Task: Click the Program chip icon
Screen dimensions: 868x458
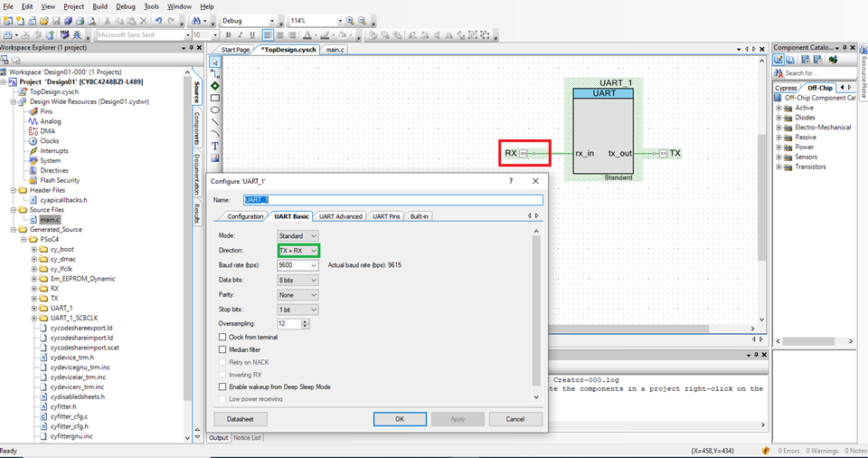Action: pos(65,35)
